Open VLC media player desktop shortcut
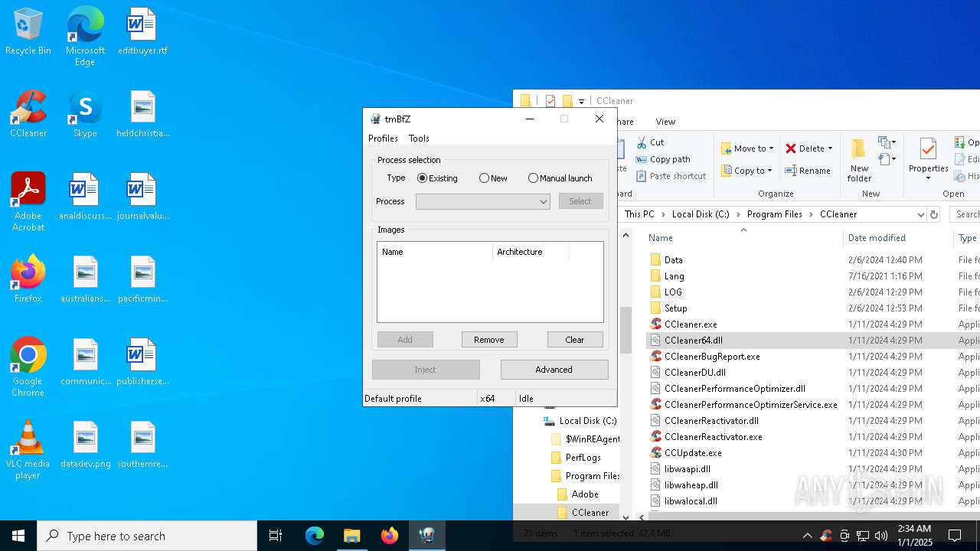The width and height of the screenshot is (980, 551). click(x=28, y=450)
